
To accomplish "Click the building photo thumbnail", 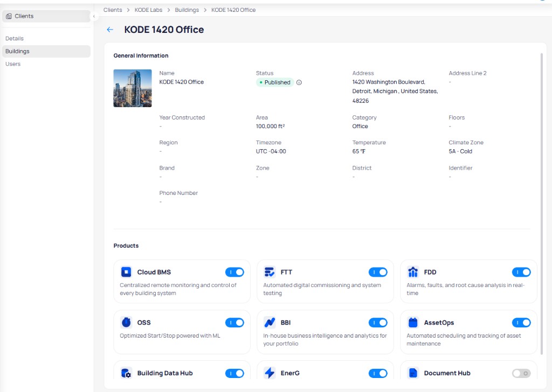I will pos(133,88).
